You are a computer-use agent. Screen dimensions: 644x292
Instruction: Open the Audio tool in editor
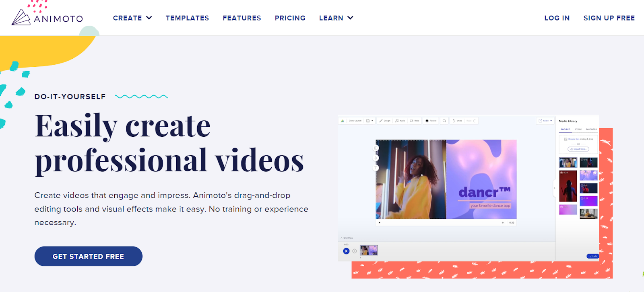pyautogui.click(x=400, y=121)
